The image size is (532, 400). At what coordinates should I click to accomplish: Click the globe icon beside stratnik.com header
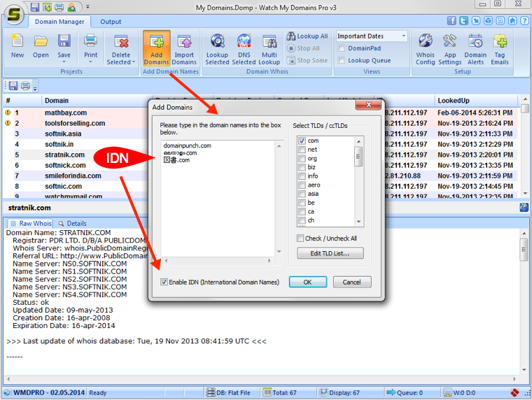pos(524,208)
